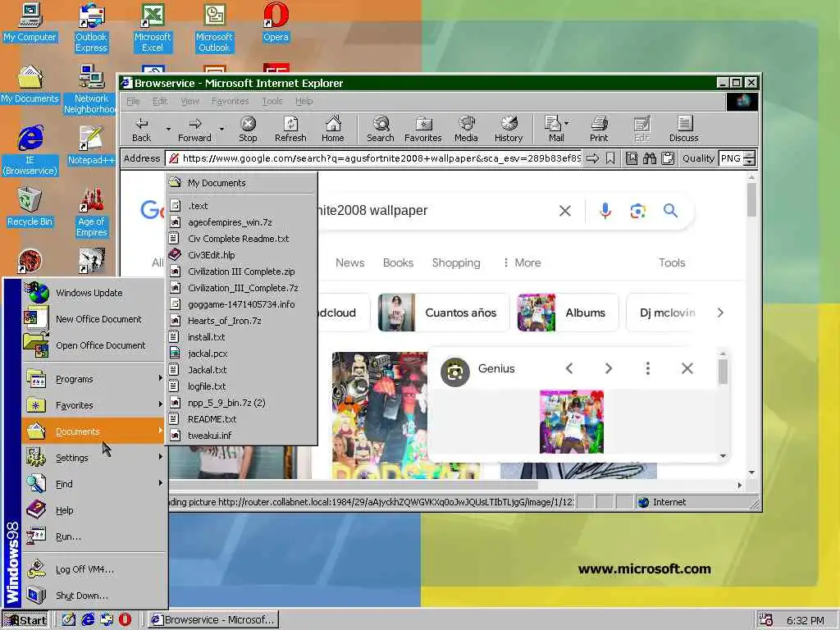Open jackal.pcx from Documents list
This screenshot has height=630, width=840.
(x=241, y=354)
